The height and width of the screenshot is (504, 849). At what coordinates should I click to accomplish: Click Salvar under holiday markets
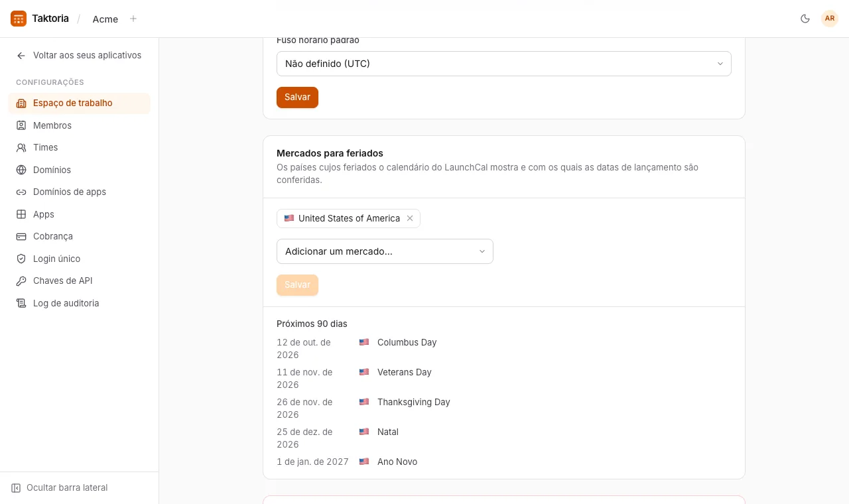tap(297, 284)
